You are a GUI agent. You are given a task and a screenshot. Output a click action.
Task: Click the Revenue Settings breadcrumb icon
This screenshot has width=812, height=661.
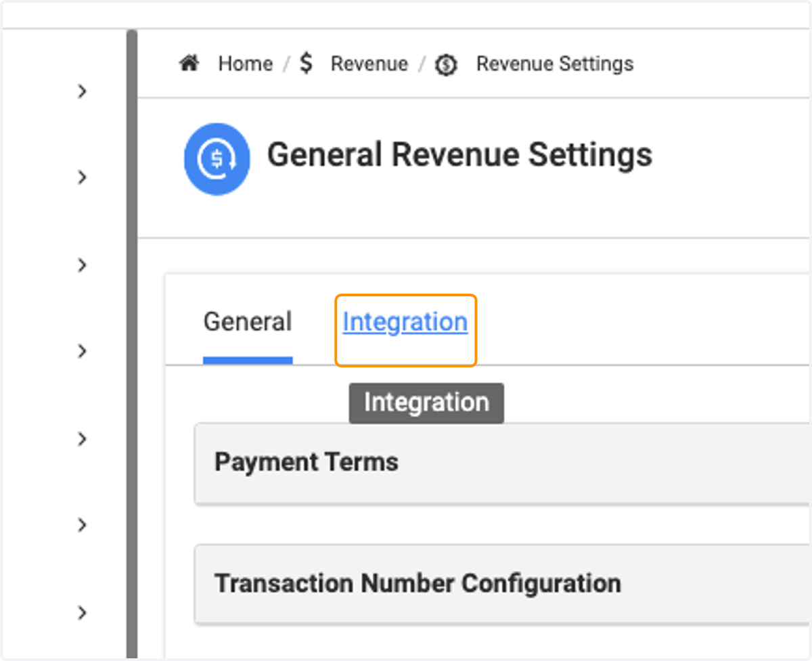[446, 65]
